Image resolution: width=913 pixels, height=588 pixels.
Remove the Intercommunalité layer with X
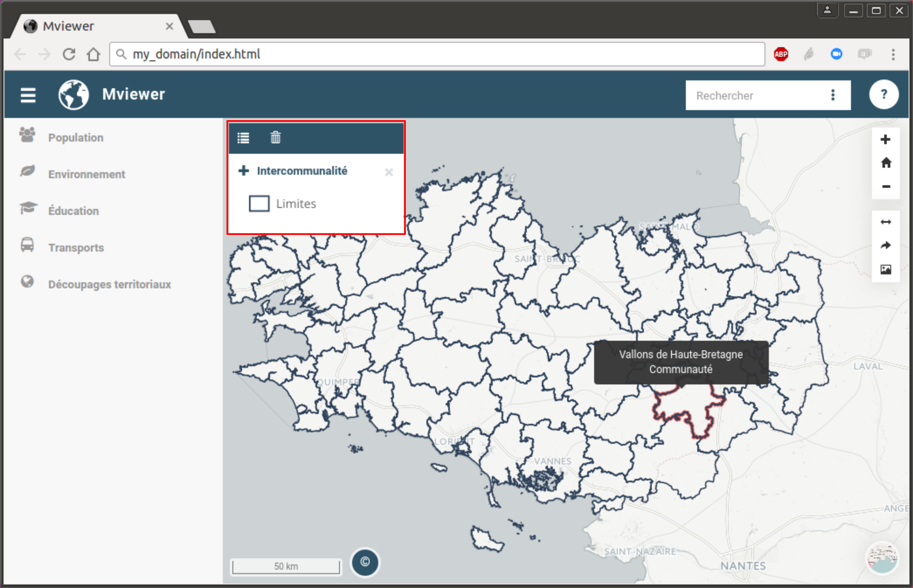pos(389,172)
